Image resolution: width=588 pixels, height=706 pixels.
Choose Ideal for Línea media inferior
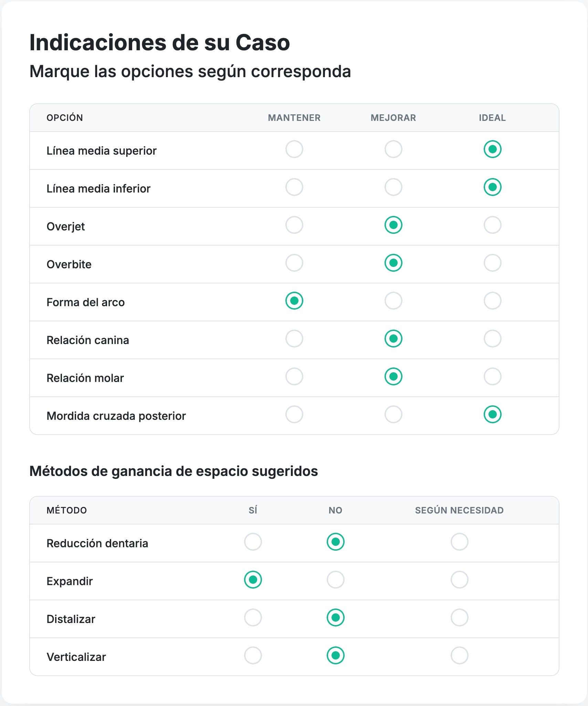pyautogui.click(x=492, y=187)
